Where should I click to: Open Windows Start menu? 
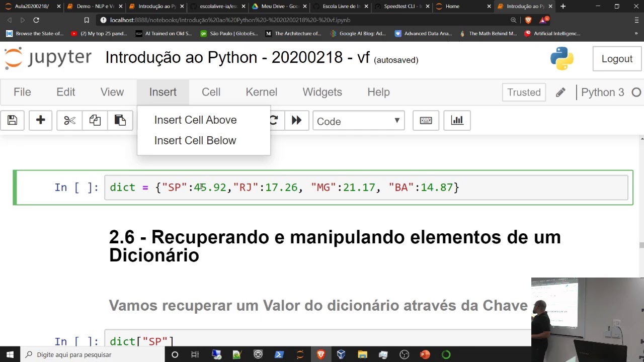coord(10,354)
